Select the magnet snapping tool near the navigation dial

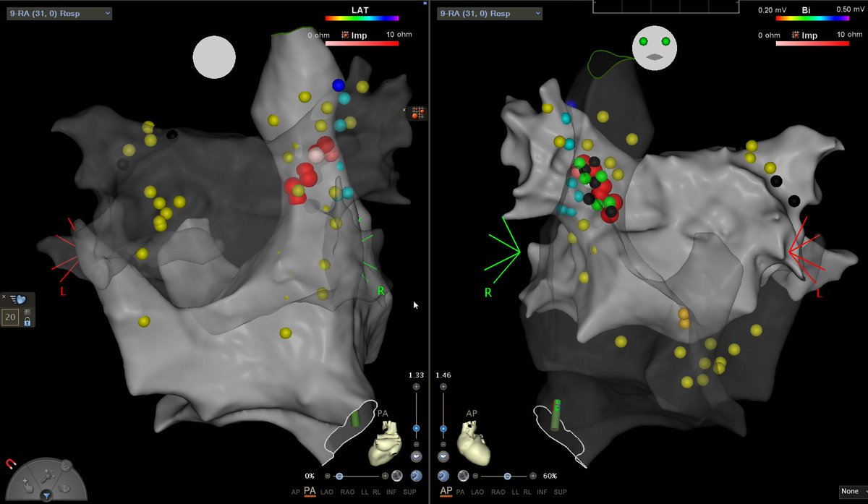tap(11, 464)
